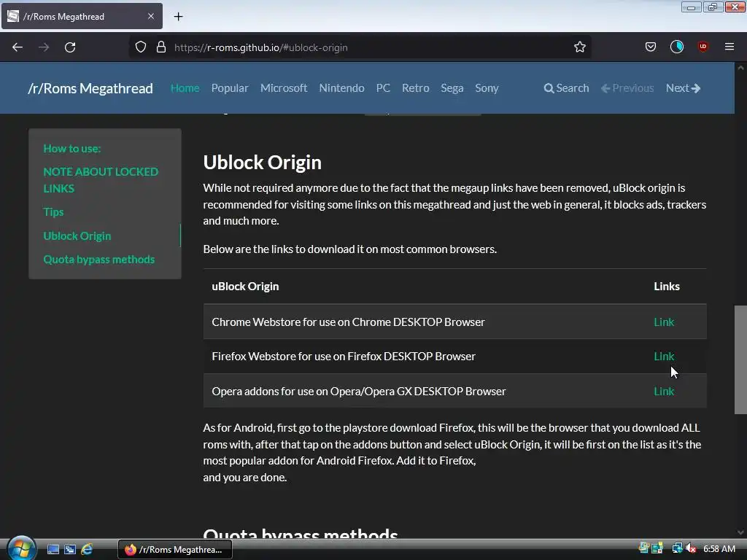Viewport: 747px width, 560px height.
Task: Click the Firefox taskbar button
Action: click(x=175, y=550)
